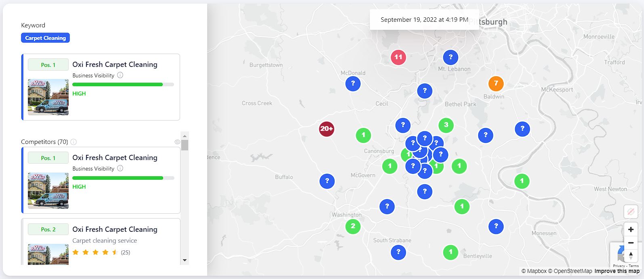Select the green 2 marker near Washington
The height and width of the screenshot is (279, 644).
point(353,226)
